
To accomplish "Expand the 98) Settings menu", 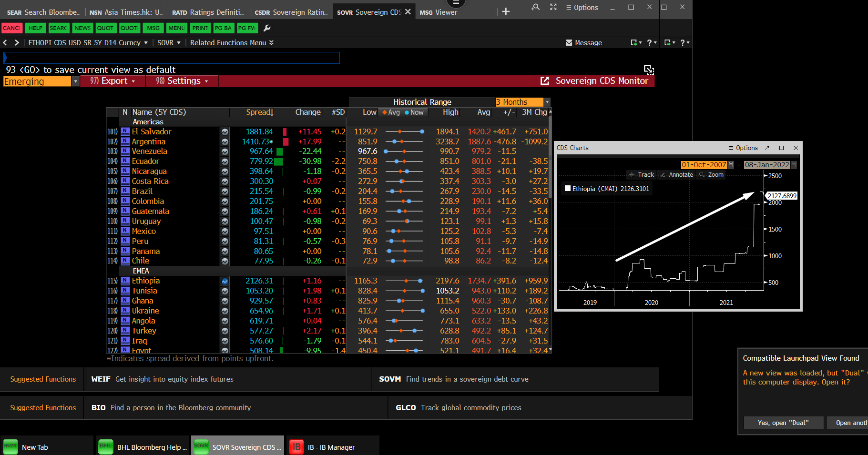I will 182,81.
